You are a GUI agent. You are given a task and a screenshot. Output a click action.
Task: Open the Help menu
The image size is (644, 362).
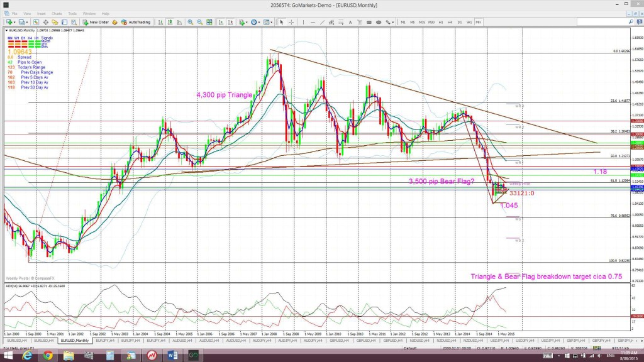tap(106, 14)
